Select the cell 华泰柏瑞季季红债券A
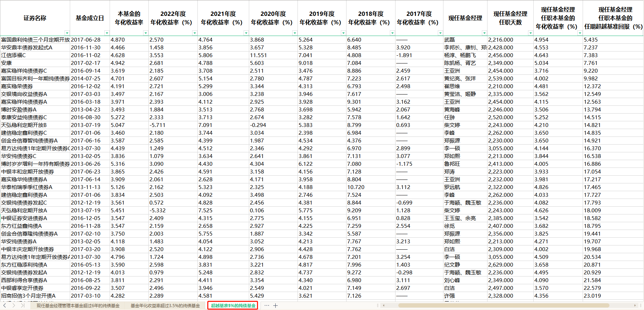644x310 pixels. pyautogui.click(x=35, y=187)
